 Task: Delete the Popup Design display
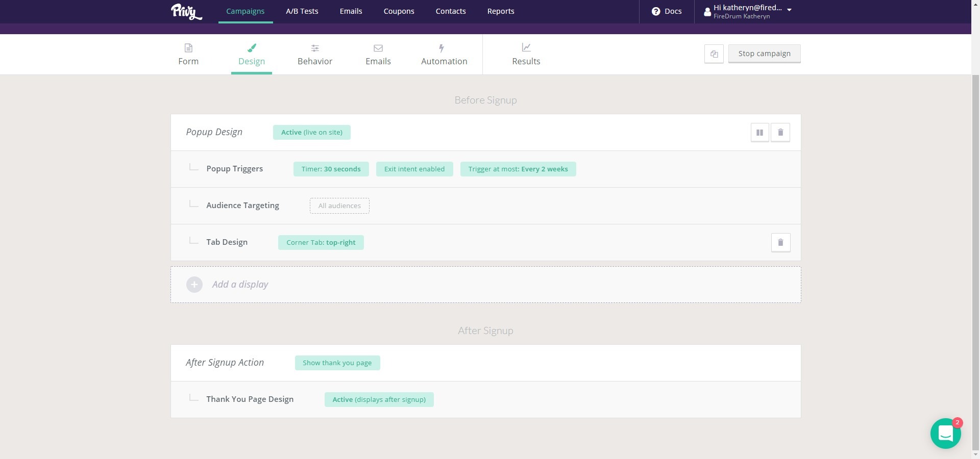pos(780,133)
